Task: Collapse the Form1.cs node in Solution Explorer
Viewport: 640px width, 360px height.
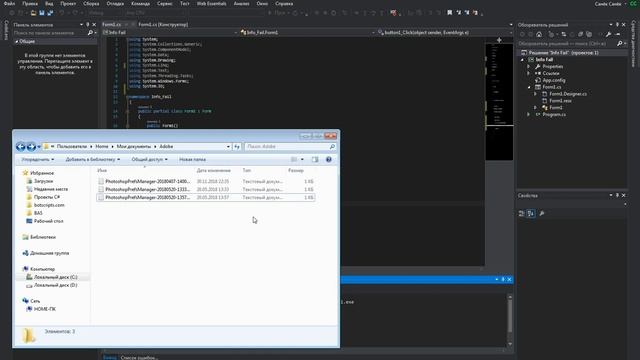Action: pos(529,87)
